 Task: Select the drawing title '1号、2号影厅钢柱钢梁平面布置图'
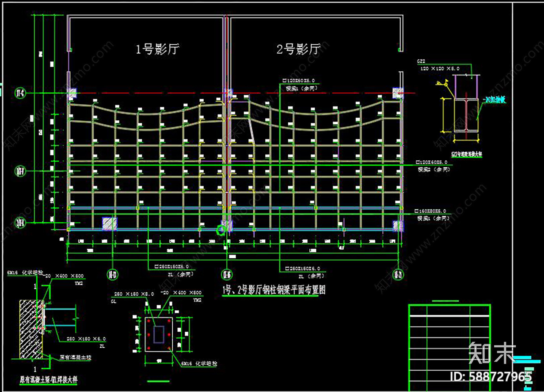(x=274, y=290)
